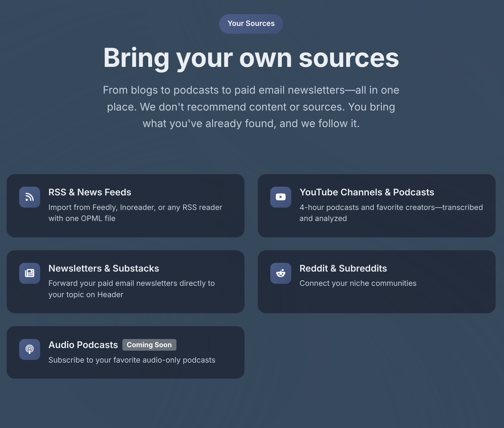This screenshot has height=428, width=504.
Task: Click the transcribed and analyzed subtitle
Action: coord(391,213)
